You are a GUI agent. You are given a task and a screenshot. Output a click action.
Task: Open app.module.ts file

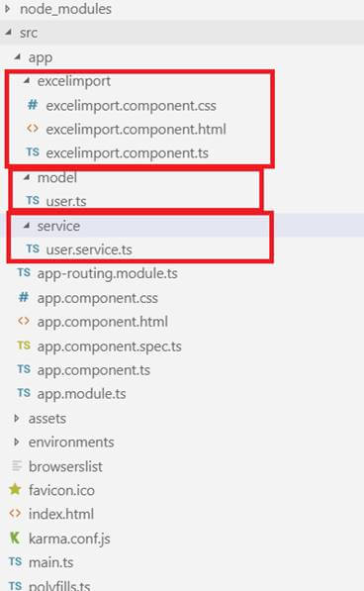[x=82, y=394]
